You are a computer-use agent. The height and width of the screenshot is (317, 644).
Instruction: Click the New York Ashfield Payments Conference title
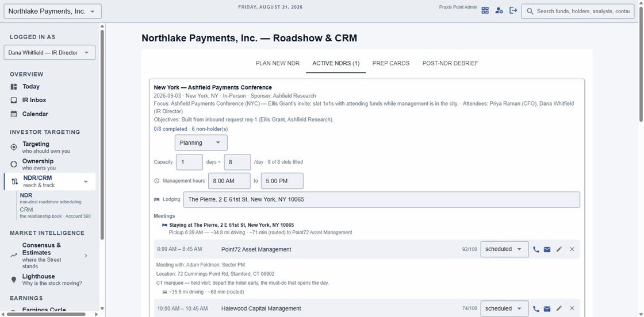click(x=213, y=87)
